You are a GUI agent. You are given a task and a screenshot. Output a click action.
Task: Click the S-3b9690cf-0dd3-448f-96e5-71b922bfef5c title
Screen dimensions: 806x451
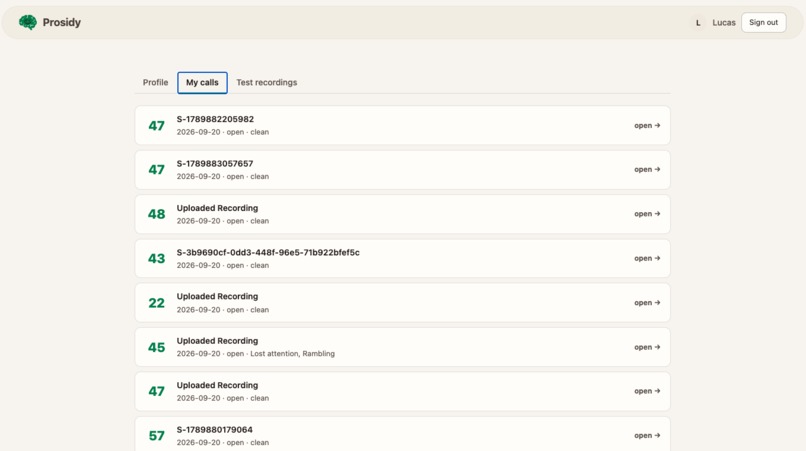click(x=268, y=252)
